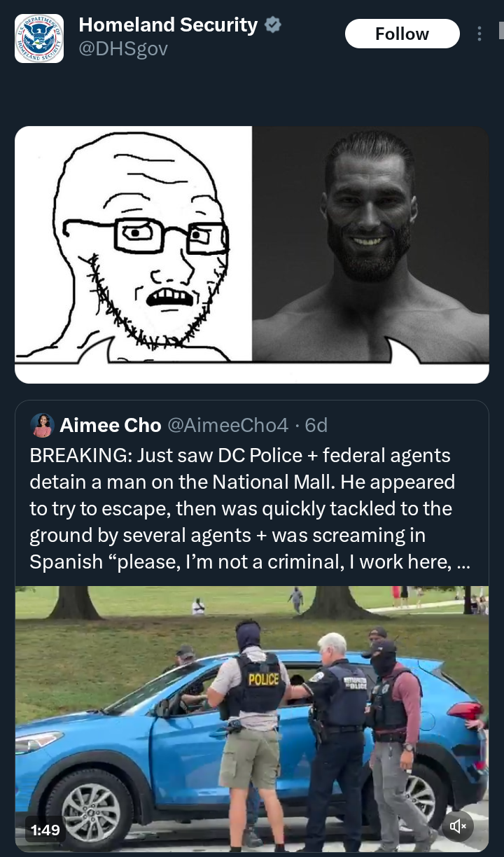Click the officer's POLICE vest in video

click(x=258, y=683)
